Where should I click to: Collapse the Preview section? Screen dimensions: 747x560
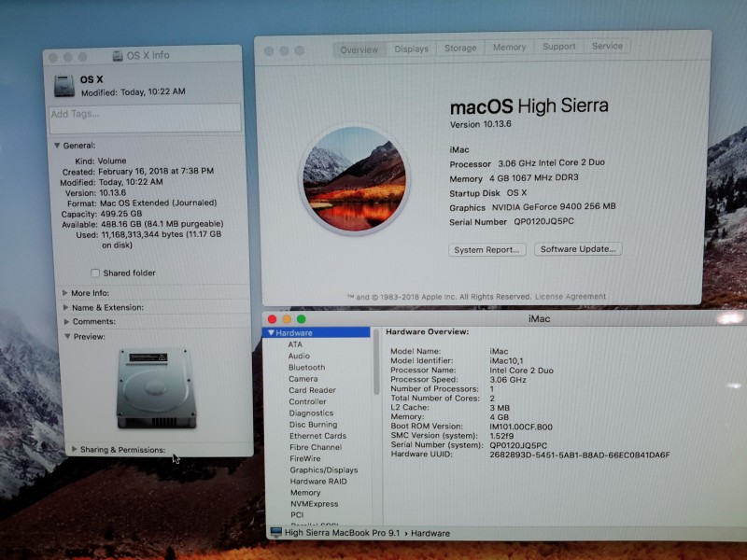coord(67,336)
